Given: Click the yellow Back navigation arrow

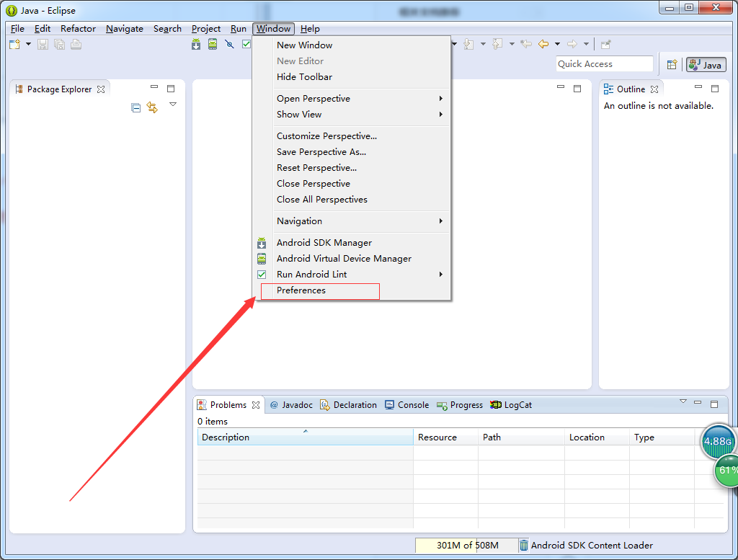Looking at the screenshot, I should pyautogui.click(x=543, y=44).
